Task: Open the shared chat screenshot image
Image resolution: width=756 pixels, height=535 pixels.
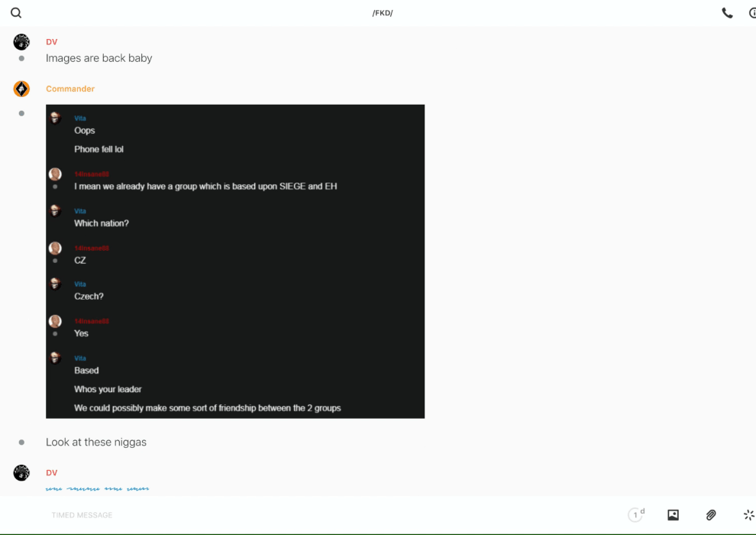Action: pos(235,261)
